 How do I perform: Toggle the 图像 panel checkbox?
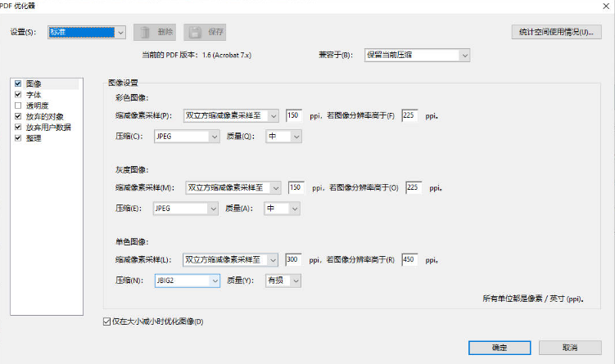[x=18, y=83]
